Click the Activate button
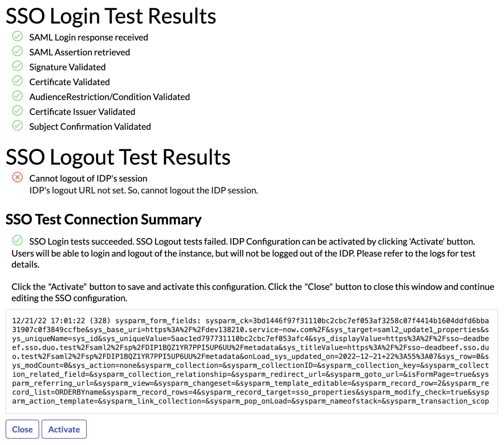504x445 pixels. tap(64, 429)
